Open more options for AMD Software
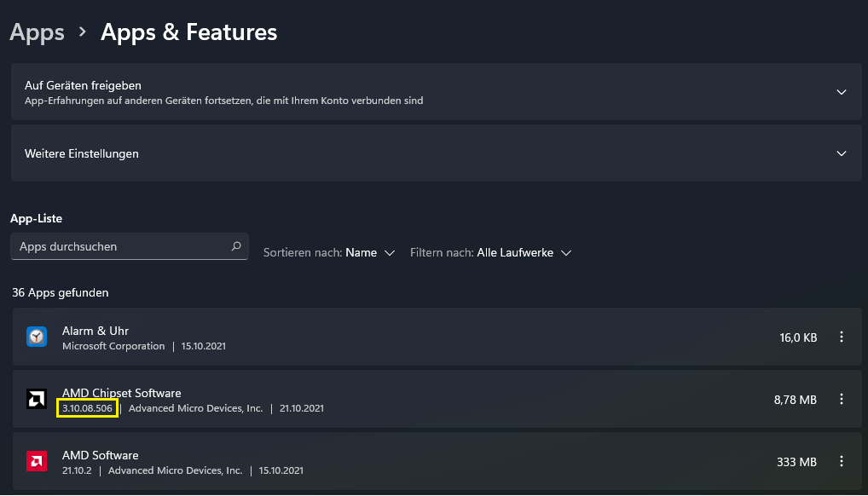 [842, 461]
